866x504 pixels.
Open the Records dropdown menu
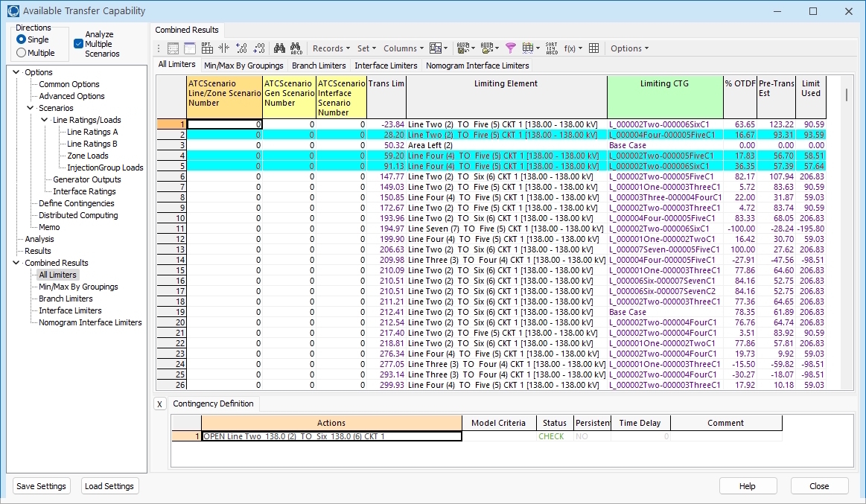pos(331,48)
